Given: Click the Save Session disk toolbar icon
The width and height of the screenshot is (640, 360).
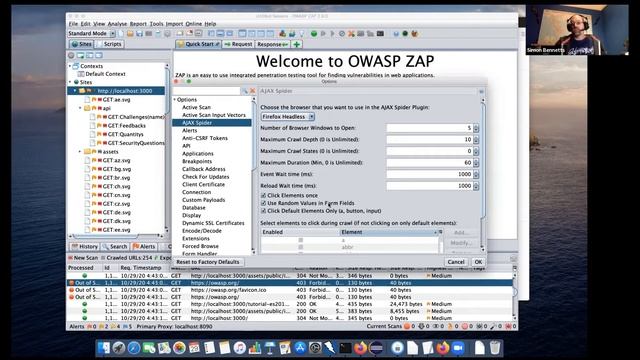Looking at the screenshot, I should pyautogui.click(x=139, y=34).
